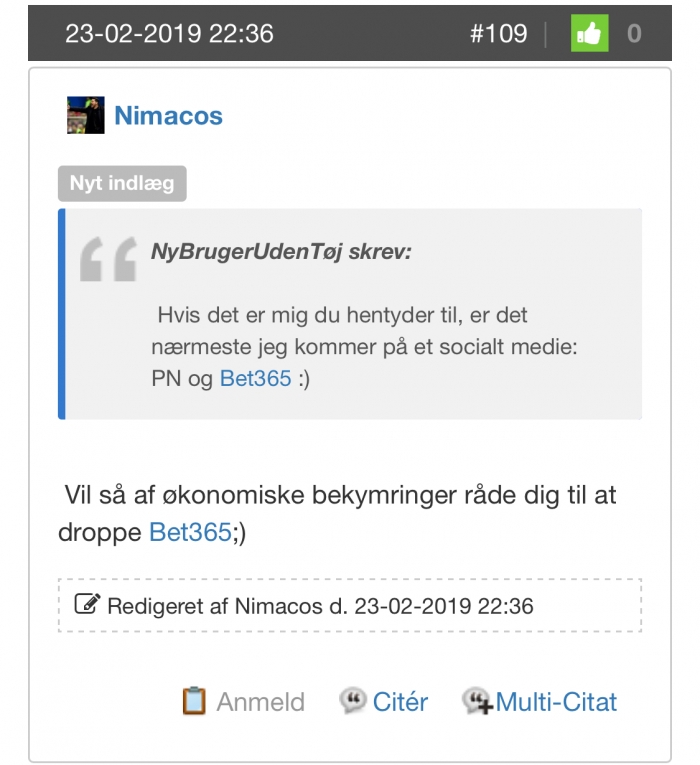
Task: Click the like count number zero
Action: [x=634, y=34]
